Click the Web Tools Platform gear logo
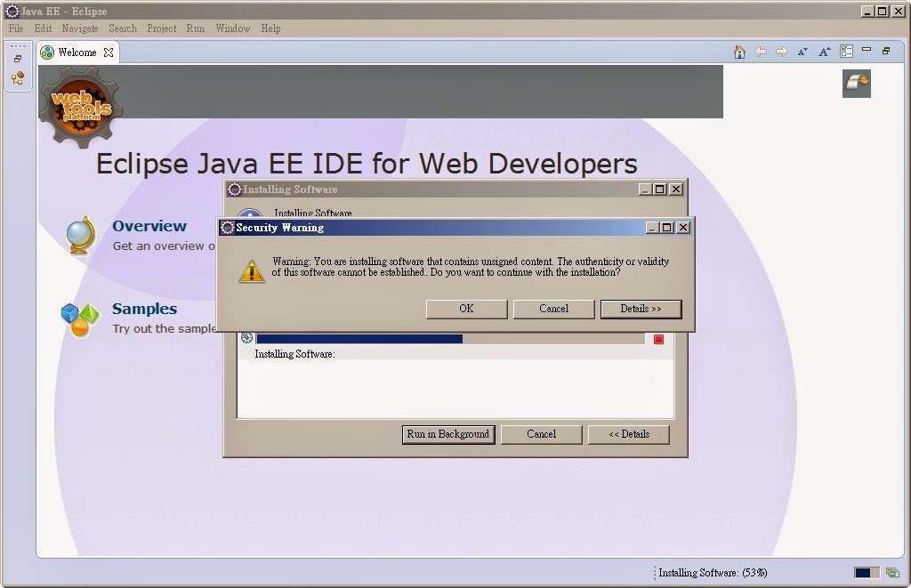The height and width of the screenshot is (588, 911). click(81, 107)
